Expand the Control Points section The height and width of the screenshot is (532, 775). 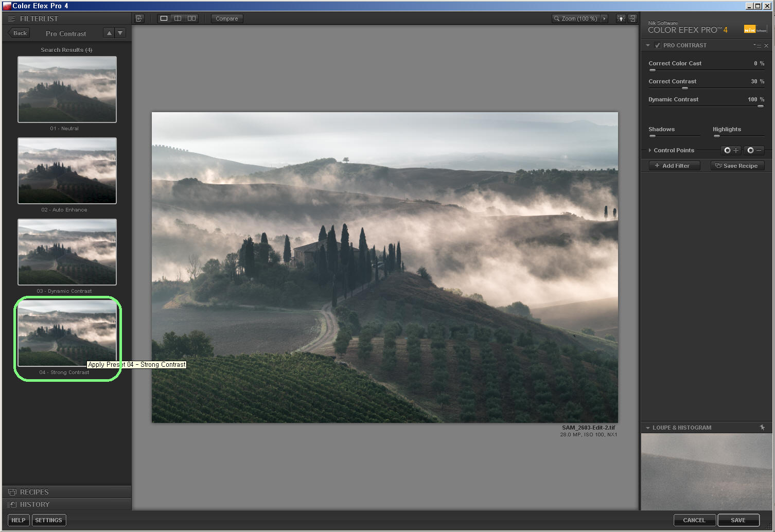650,150
